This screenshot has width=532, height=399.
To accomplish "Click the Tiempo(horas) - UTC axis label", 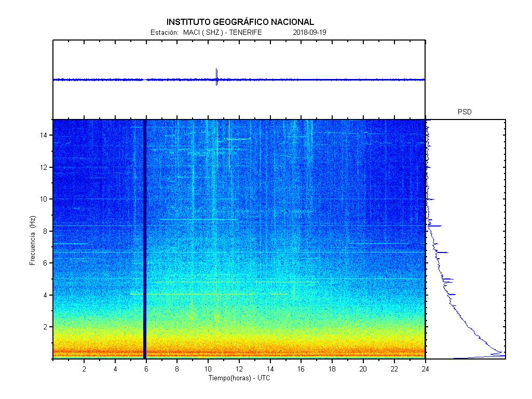I will (x=239, y=378).
